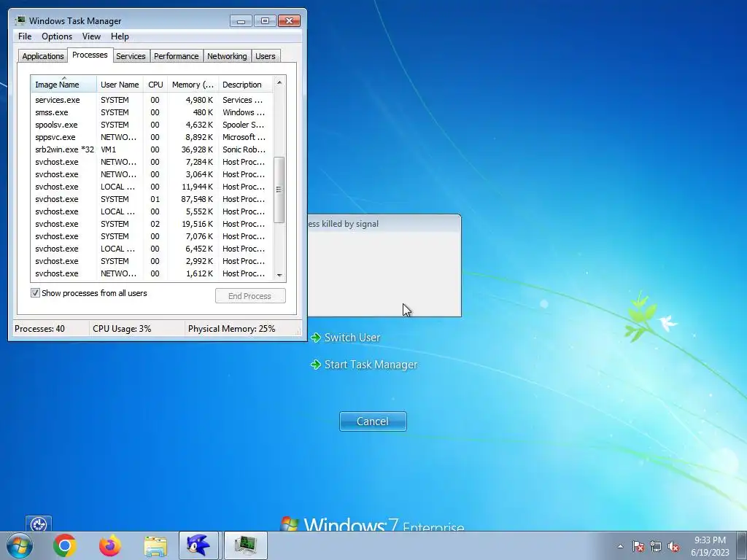747x560 pixels.
Task: Click Processes: 40 in status bar
Action: (39, 329)
